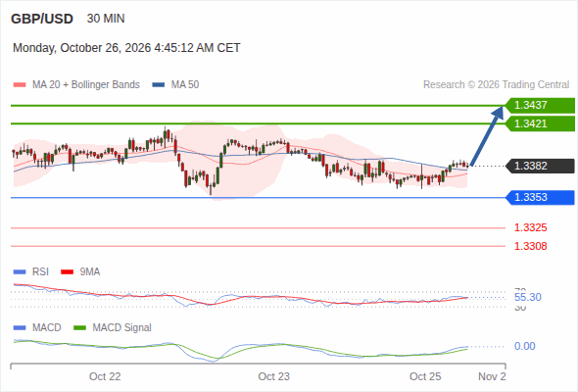Click the RSI legend swatch
The height and width of the screenshot is (392, 578).
[x=20, y=272]
